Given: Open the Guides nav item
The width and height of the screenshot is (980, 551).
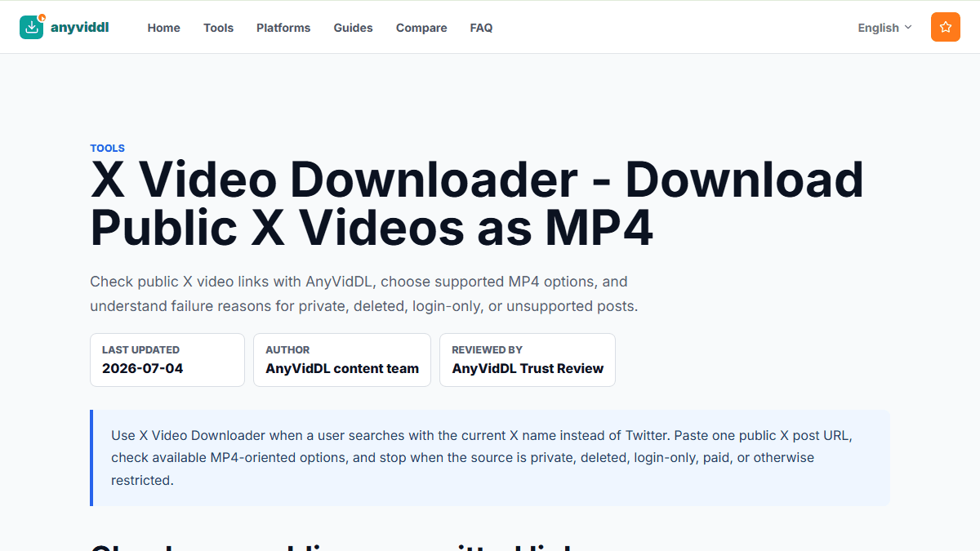Looking at the screenshot, I should pos(354,28).
